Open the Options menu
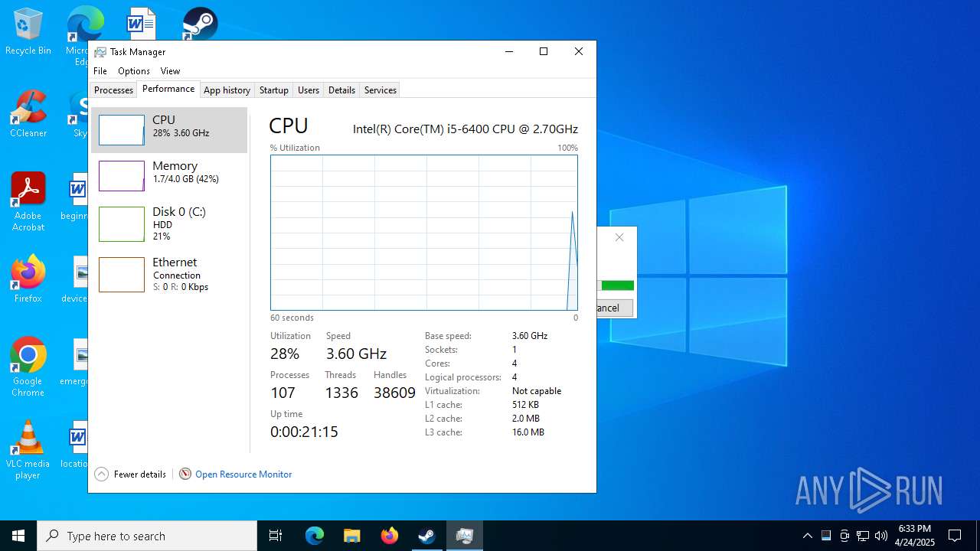The height and width of the screenshot is (551, 980). pyautogui.click(x=134, y=71)
